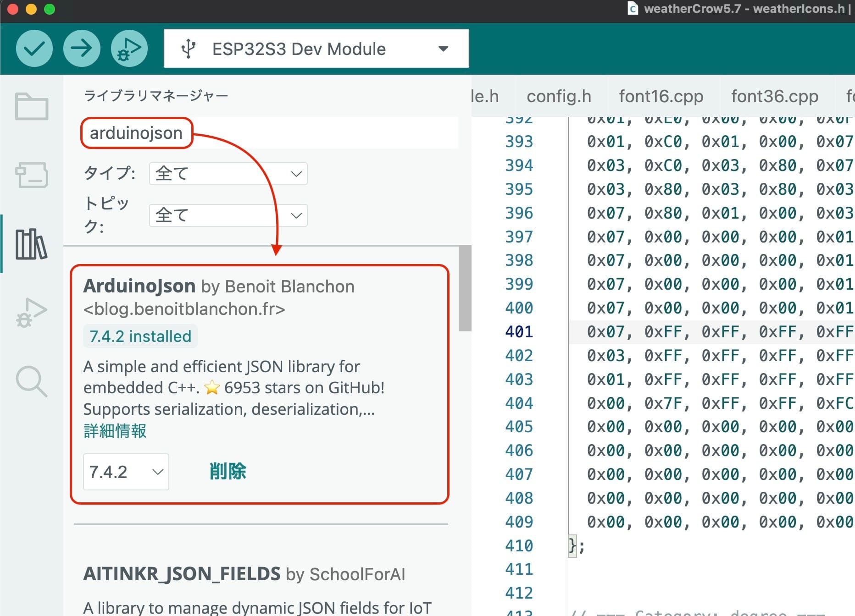This screenshot has width=855, height=616.
Task: Click the ライブラリマネージャー panel heading
Action: point(156,96)
